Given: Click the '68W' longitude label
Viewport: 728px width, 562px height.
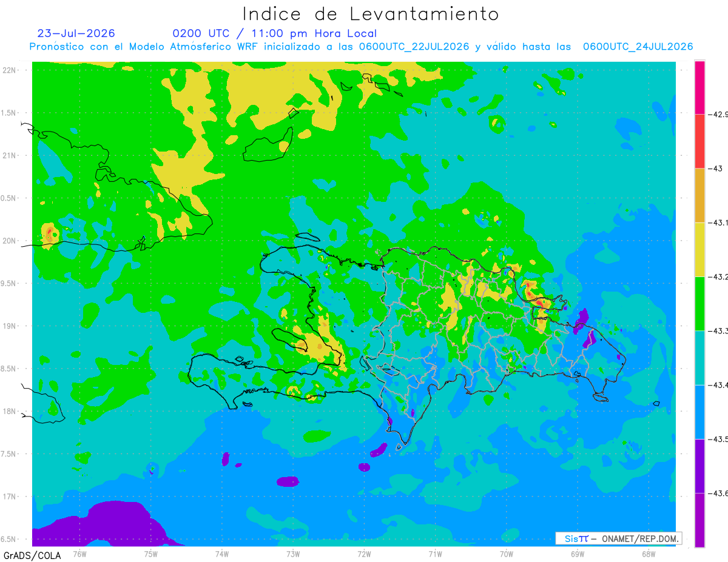Looking at the screenshot, I should click(649, 554).
